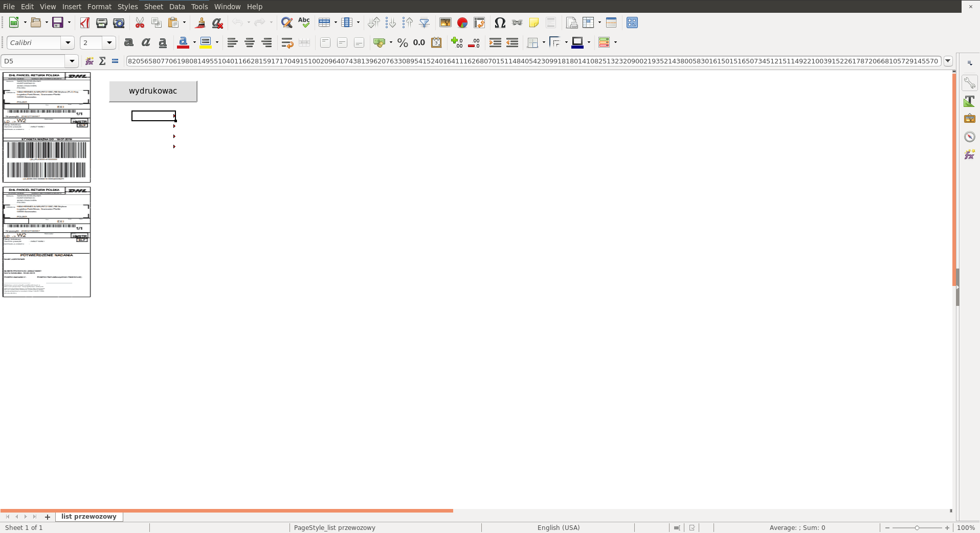Toggle Bold text formatting
The height and width of the screenshot is (533, 980).
129,42
